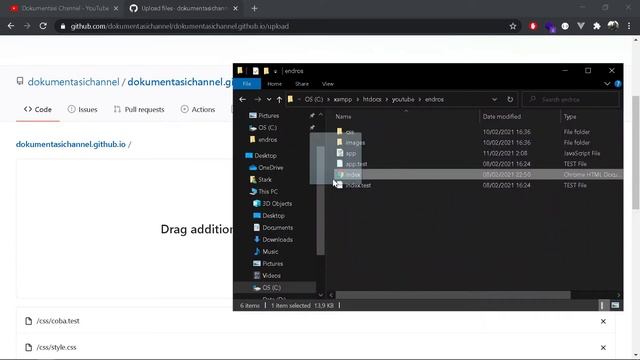
Task: Select the Issues tab on GitHub
Action: (82, 109)
